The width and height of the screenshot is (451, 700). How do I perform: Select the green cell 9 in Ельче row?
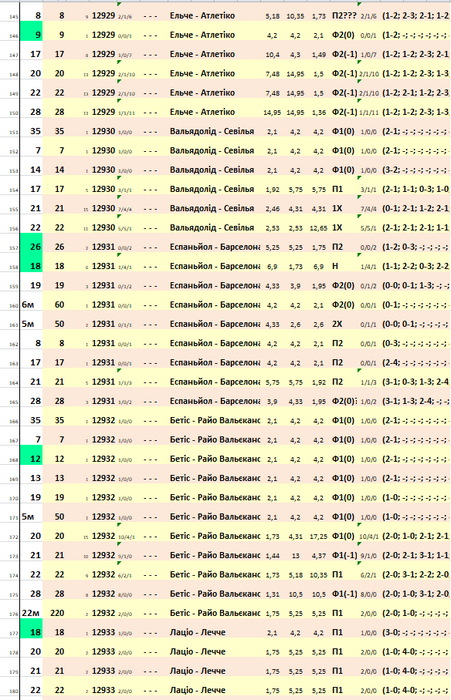pos(31,35)
